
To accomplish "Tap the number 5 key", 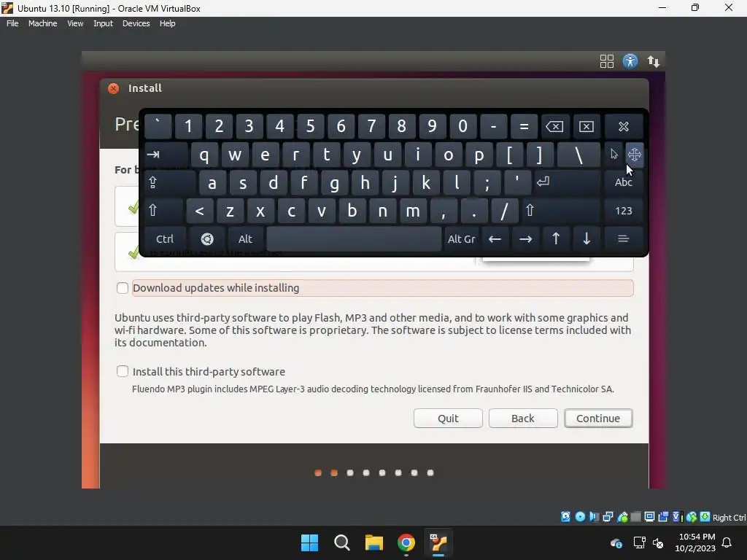I will coord(310,126).
